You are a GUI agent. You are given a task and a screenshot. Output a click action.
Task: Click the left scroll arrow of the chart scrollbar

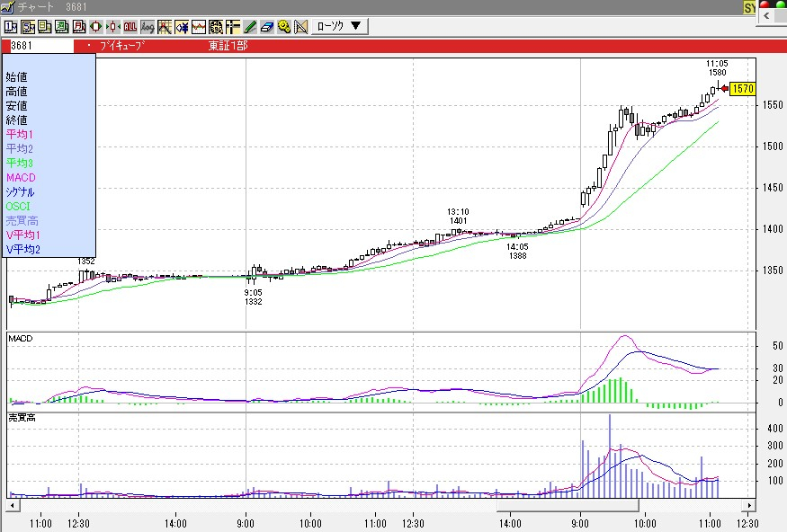coord(14,506)
